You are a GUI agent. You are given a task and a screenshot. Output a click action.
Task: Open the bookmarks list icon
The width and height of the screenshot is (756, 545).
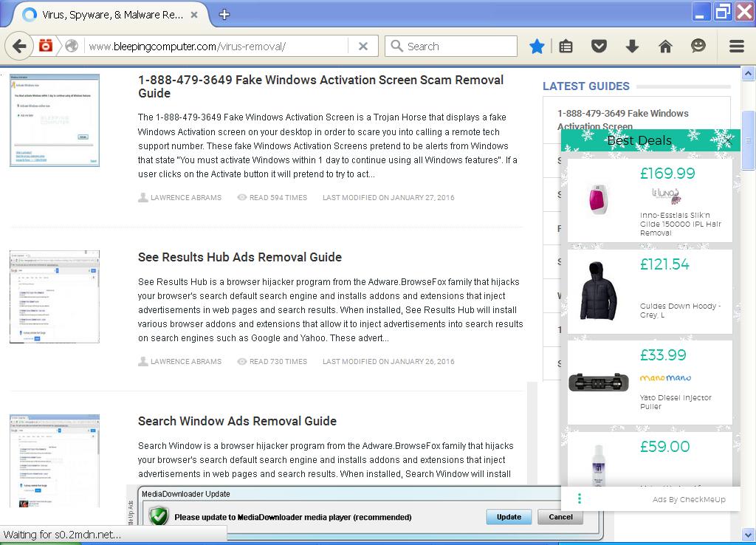566,47
